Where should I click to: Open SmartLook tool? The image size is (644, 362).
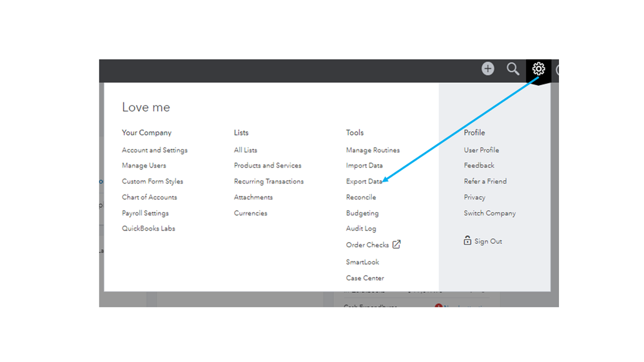pyautogui.click(x=362, y=262)
